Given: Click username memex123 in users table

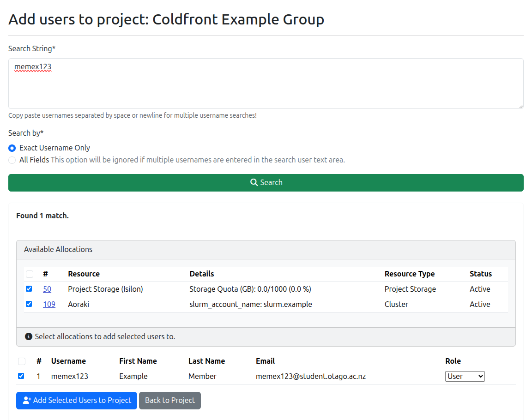Looking at the screenshot, I should tap(70, 376).
